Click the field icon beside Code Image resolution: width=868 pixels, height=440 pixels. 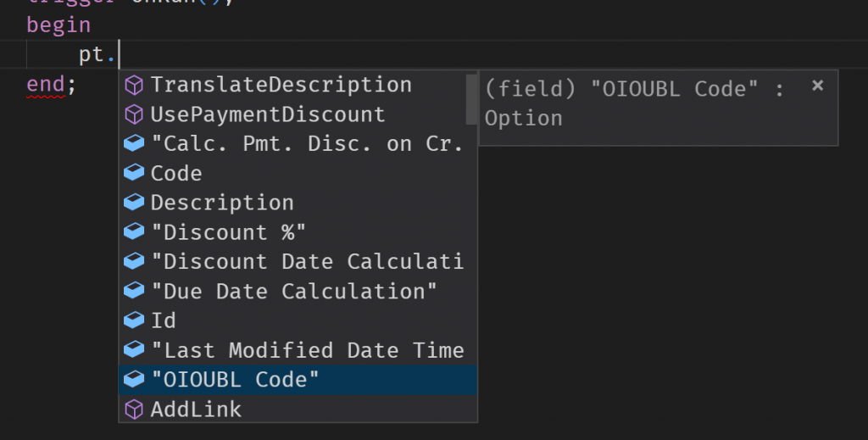pos(134,174)
